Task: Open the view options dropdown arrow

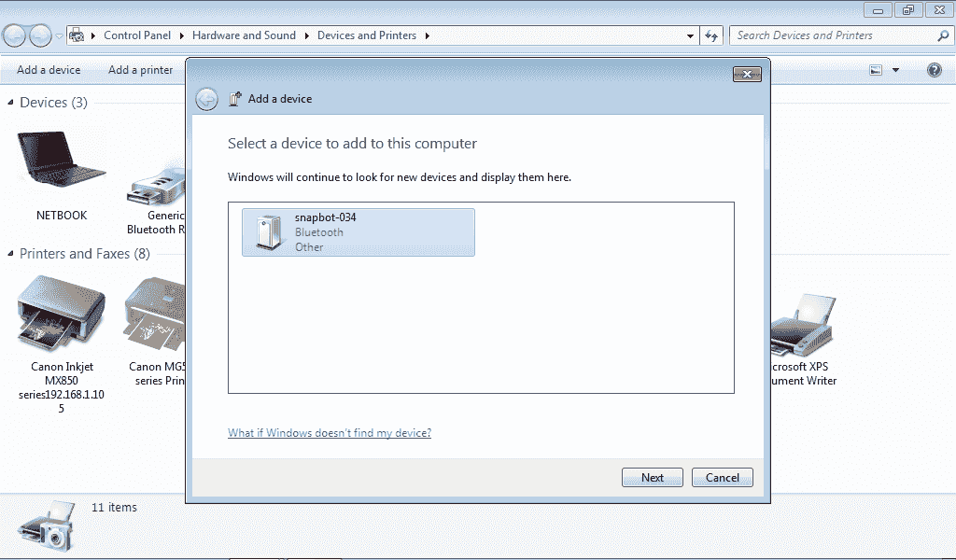Action: [x=896, y=70]
